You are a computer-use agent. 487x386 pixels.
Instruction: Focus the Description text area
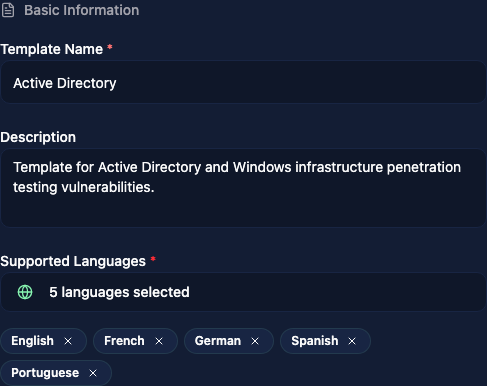click(x=243, y=188)
